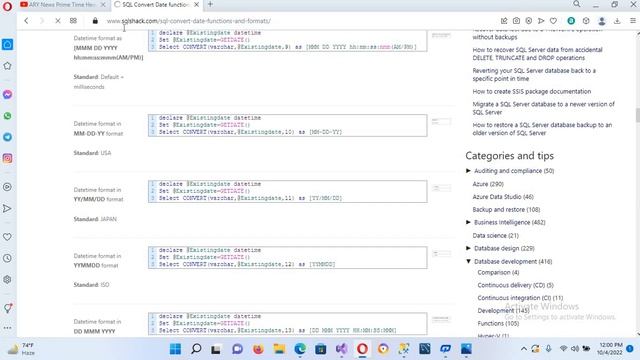The height and width of the screenshot is (360, 640).
Task: Open Windows Start button on taskbar
Action: [176, 349]
